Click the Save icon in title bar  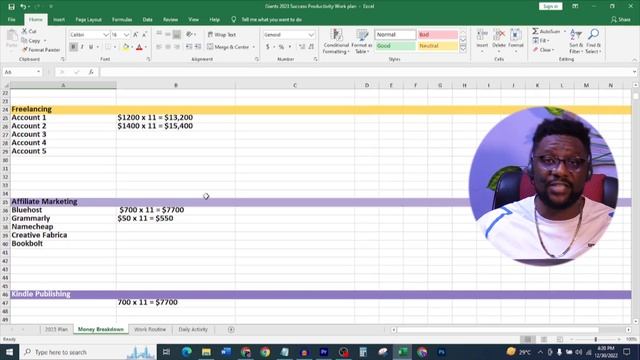click(x=11, y=7)
